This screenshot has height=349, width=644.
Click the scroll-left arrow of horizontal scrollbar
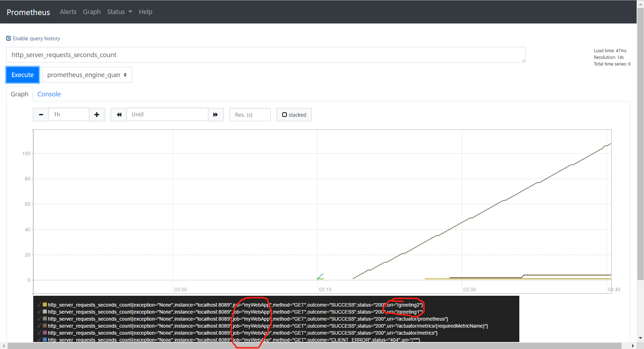pos(4,346)
